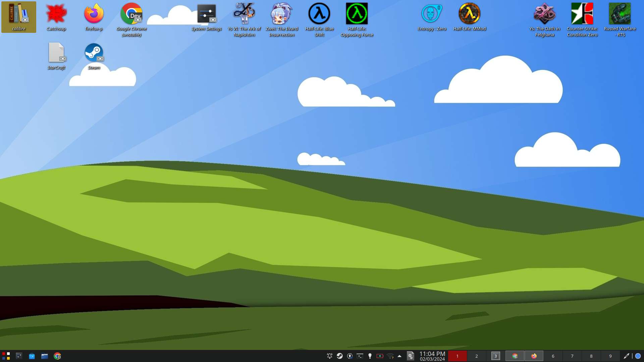644x362 pixels.
Task: Launch Rusted Warfare - RTS
Action: point(620,20)
